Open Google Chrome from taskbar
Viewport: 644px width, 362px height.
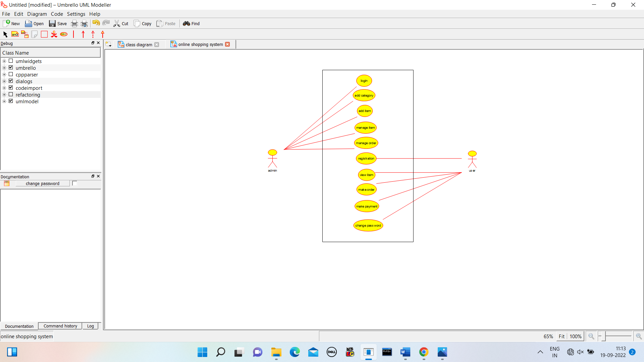[x=424, y=352]
